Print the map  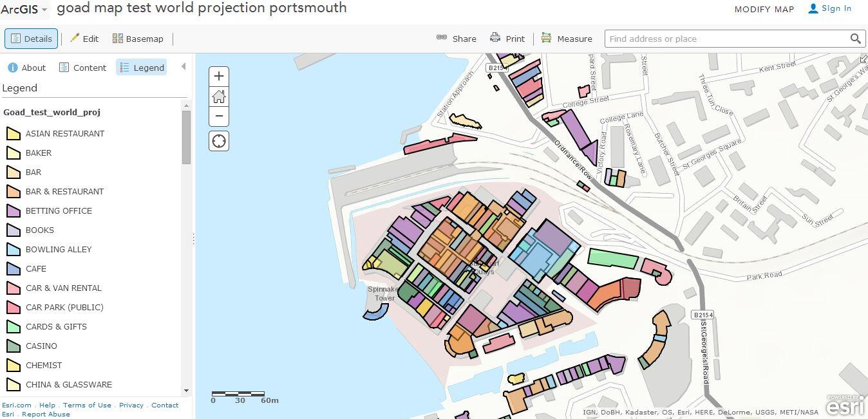(x=507, y=39)
